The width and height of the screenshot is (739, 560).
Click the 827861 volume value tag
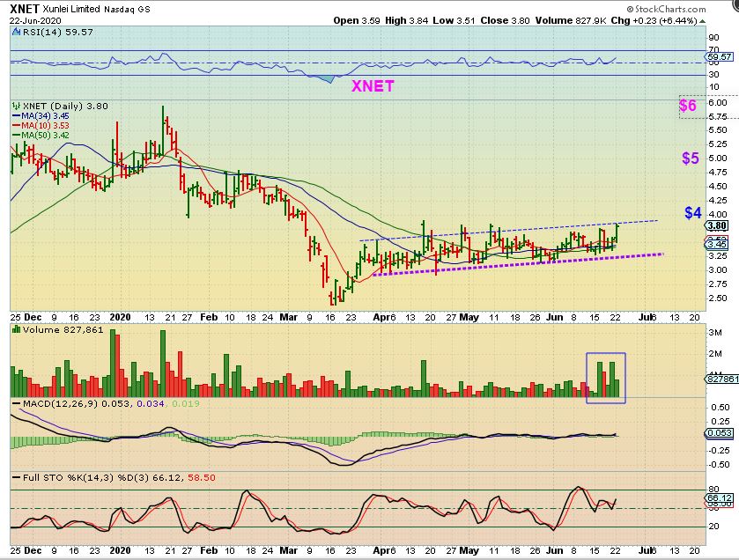click(x=721, y=379)
